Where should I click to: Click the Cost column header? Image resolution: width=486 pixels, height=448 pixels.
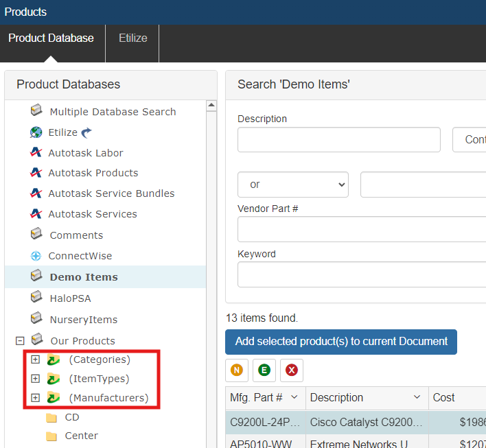(457, 398)
